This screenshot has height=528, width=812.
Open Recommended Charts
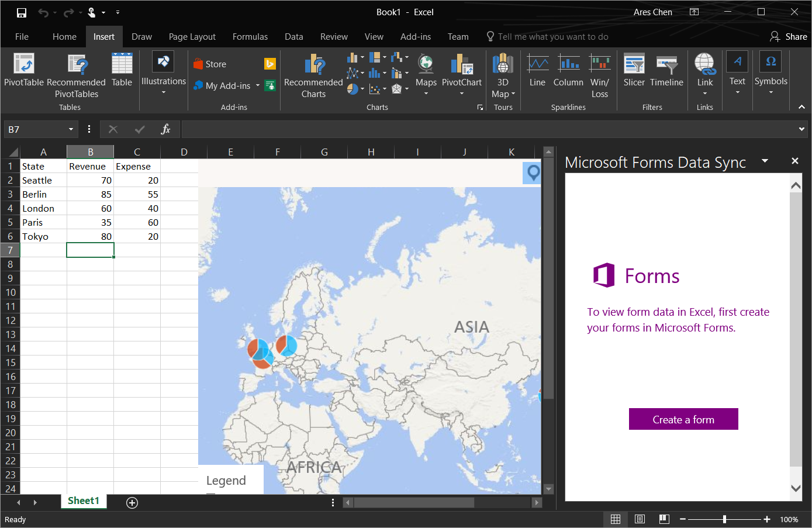pos(313,75)
